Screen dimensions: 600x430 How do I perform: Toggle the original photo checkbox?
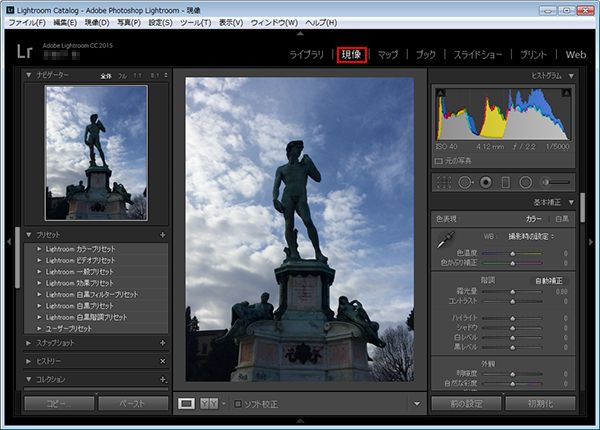pyautogui.click(x=439, y=161)
